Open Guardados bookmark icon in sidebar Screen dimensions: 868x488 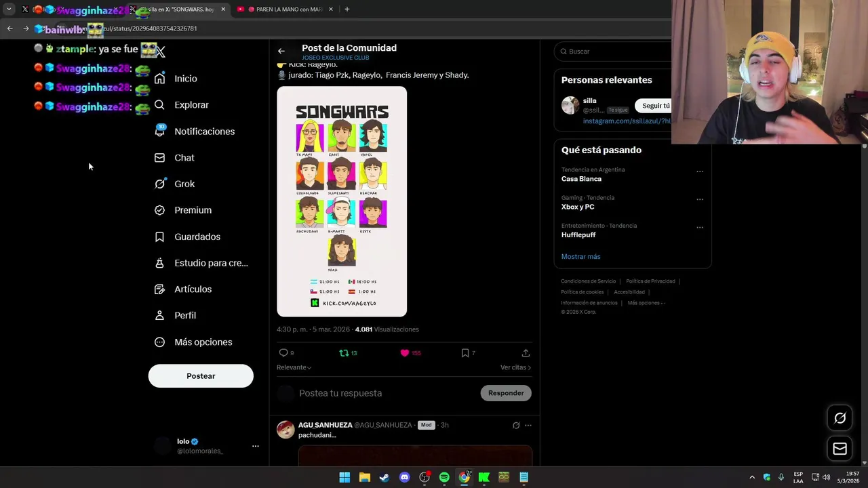tap(159, 237)
